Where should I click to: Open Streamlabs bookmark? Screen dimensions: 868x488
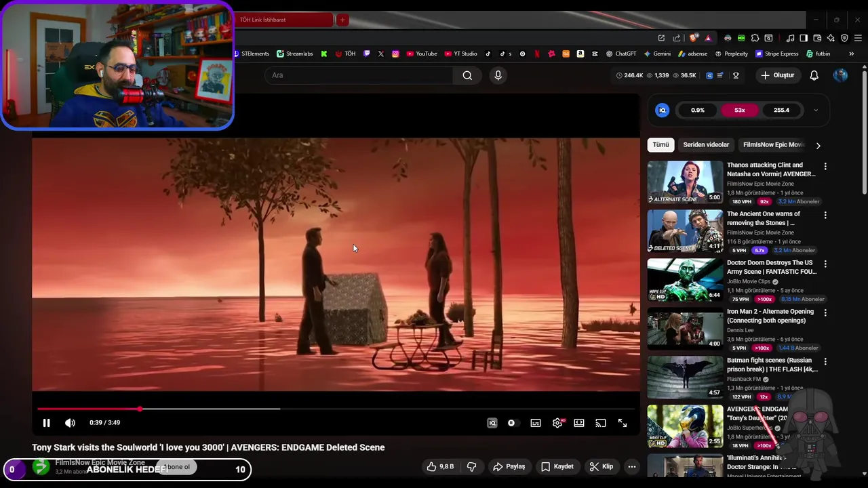294,54
